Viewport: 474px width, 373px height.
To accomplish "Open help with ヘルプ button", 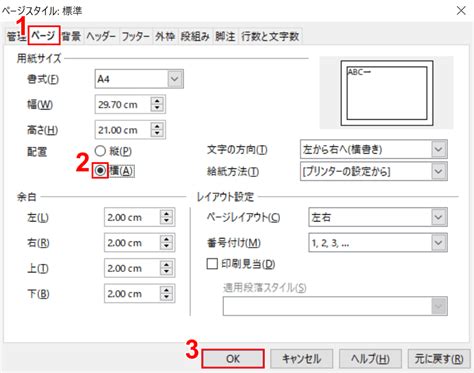I will (370, 359).
